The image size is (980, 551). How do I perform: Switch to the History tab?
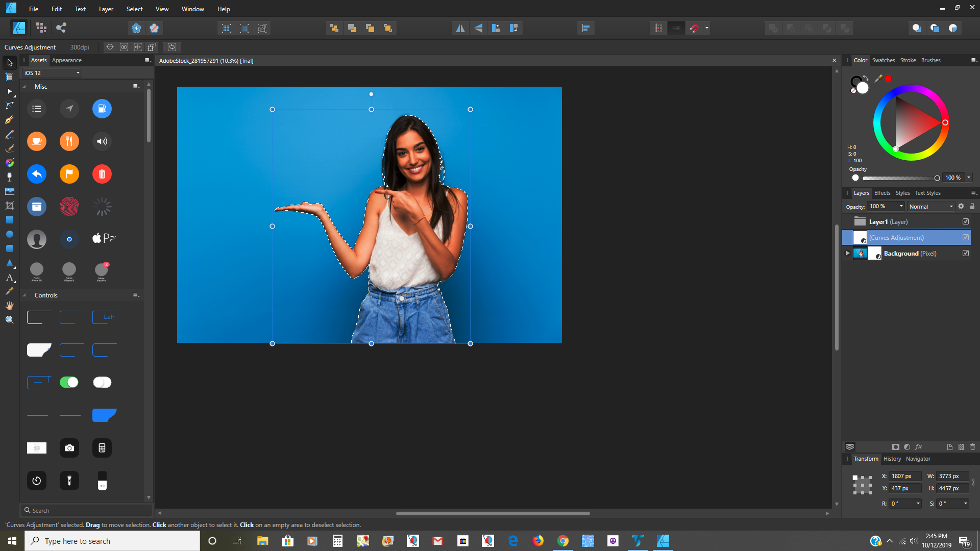[892, 459]
